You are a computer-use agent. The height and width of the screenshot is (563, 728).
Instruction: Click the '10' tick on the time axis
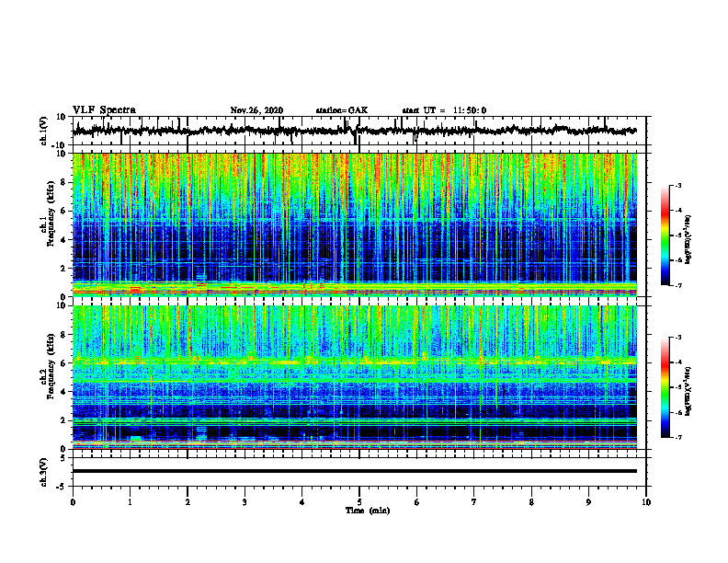coord(646,502)
